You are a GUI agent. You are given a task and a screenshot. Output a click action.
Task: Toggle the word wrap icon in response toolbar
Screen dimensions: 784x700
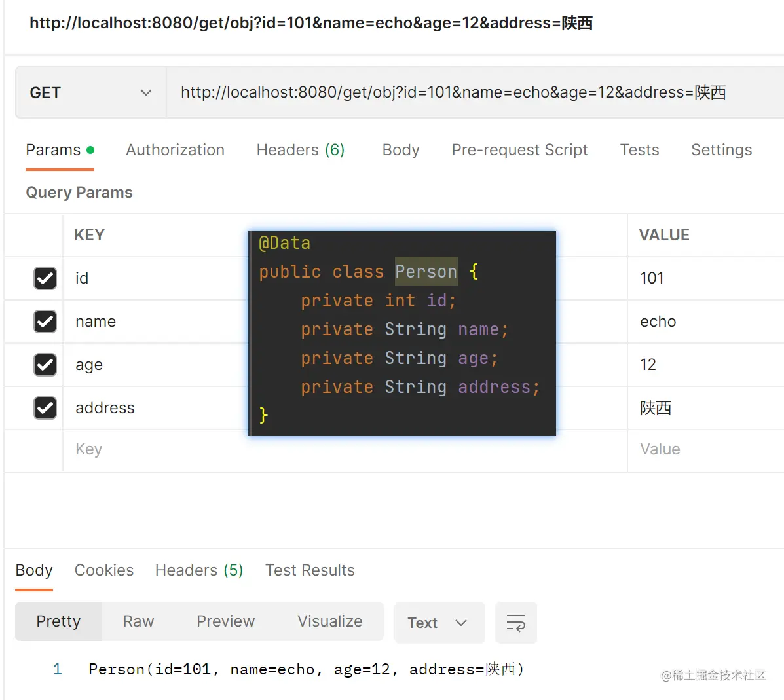pyautogui.click(x=515, y=623)
